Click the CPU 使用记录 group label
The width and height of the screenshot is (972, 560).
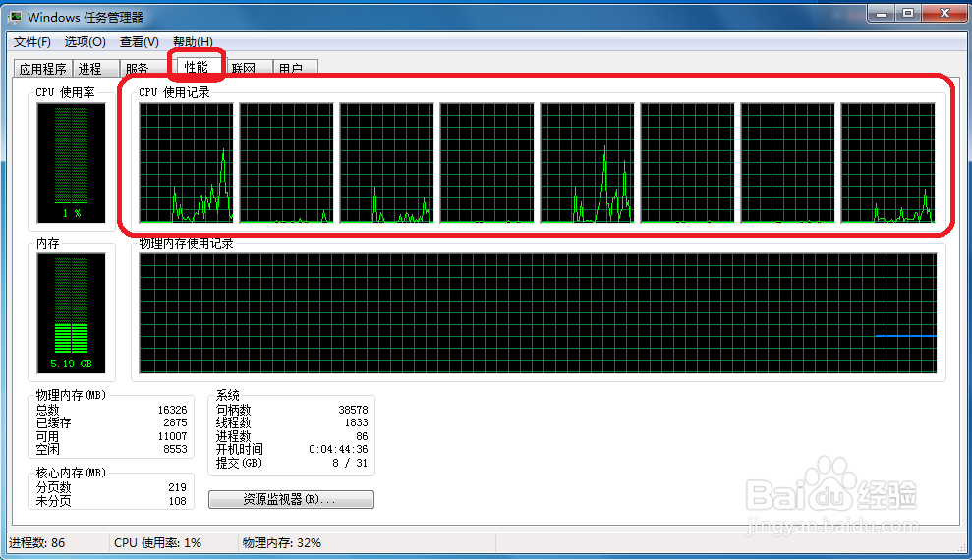(x=174, y=93)
